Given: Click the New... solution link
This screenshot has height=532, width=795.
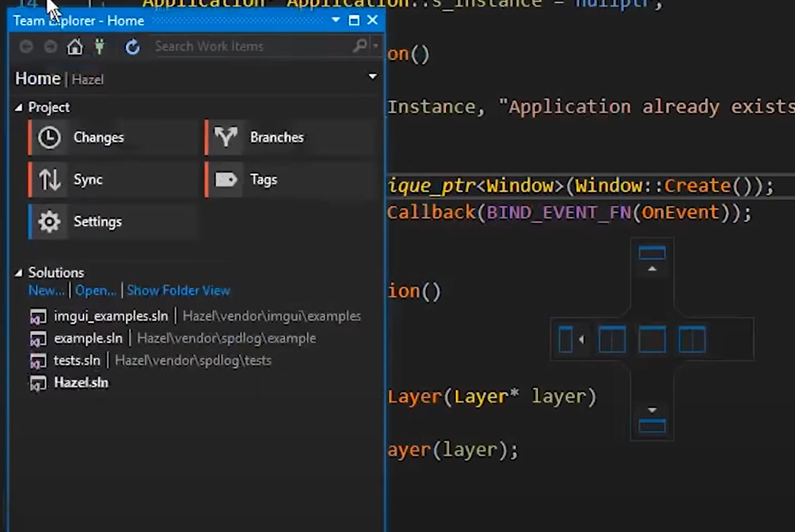Looking at the screenshot, I should click(x=47, y=291).
